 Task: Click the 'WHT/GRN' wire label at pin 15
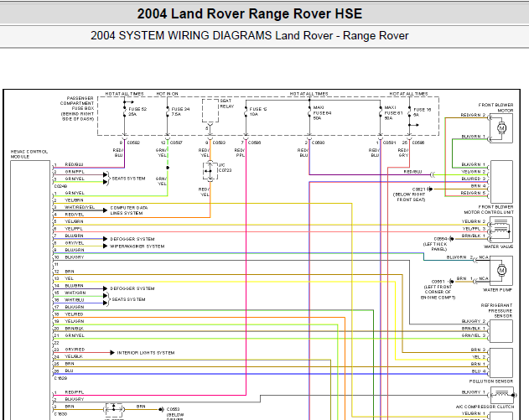75,293
